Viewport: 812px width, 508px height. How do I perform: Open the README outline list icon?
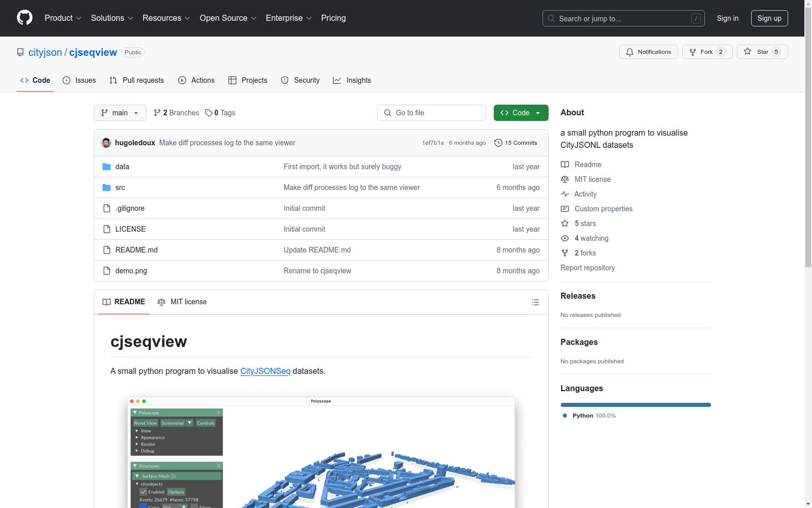coord(535,302)
